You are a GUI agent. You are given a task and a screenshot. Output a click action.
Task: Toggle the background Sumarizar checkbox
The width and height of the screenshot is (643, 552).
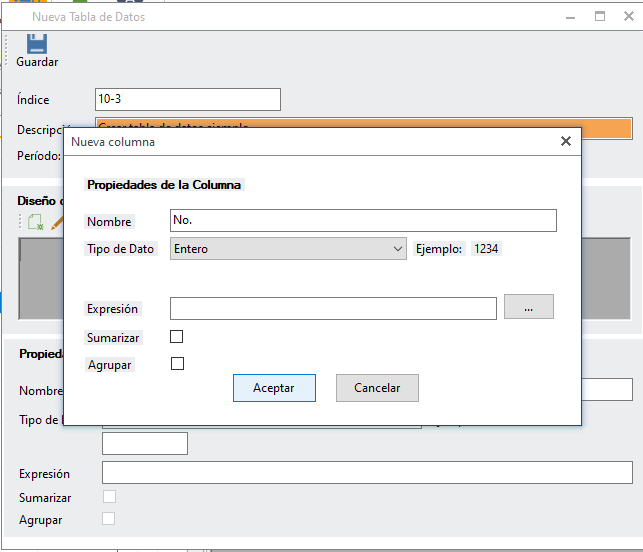pyautogui.click(x=109, y=496)
